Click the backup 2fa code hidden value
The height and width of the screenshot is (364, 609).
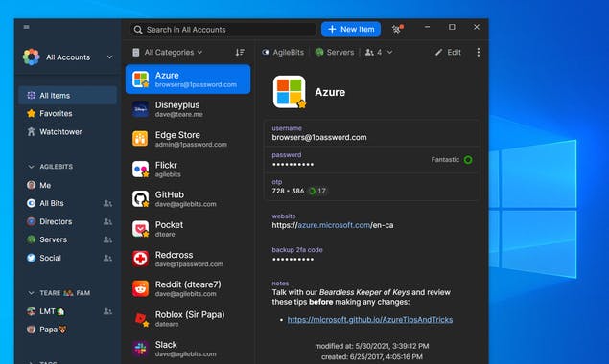293,259
